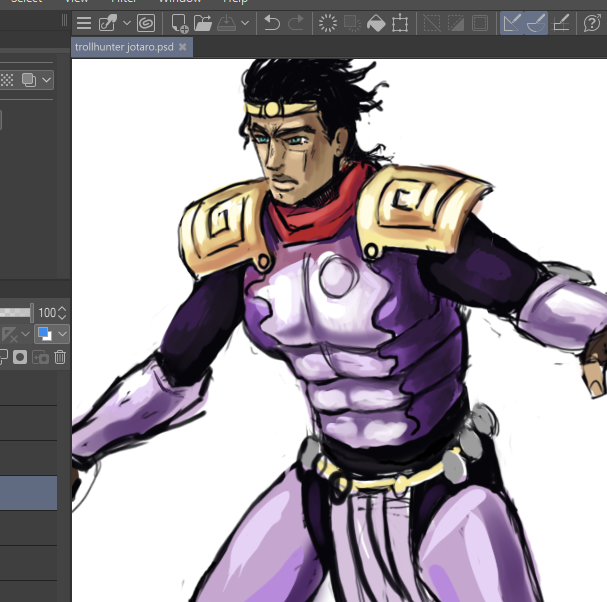Image resolution: width=607 pixels, height=602 pixels.
Task: Click the Open CLIP STUDIO icon
Action: click(x=108, y=23)
